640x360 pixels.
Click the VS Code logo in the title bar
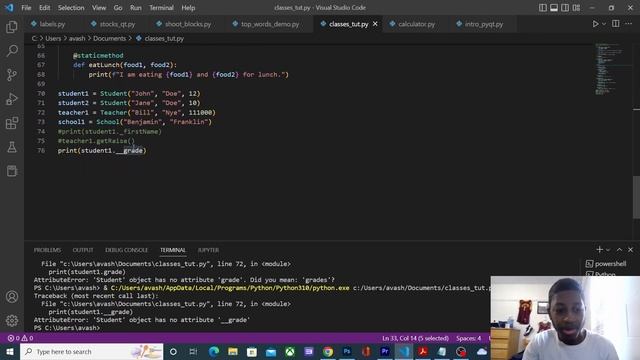(x=9, y=7)
